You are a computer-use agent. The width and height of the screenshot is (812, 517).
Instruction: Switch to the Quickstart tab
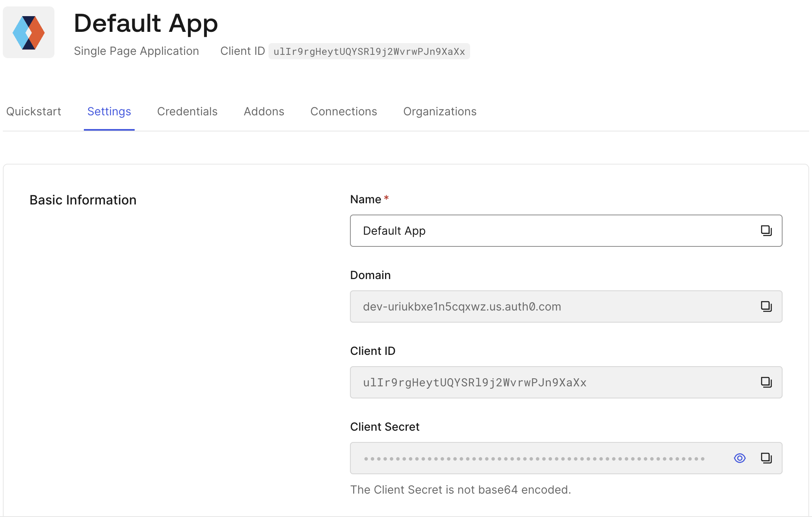pyautogui.click(x=33, y=111)
